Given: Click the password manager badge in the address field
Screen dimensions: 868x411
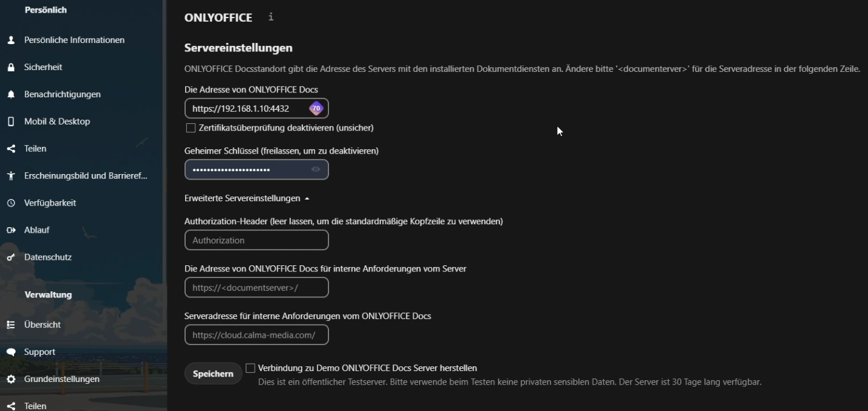Looking at the screenshot, I should pos(316,108).
